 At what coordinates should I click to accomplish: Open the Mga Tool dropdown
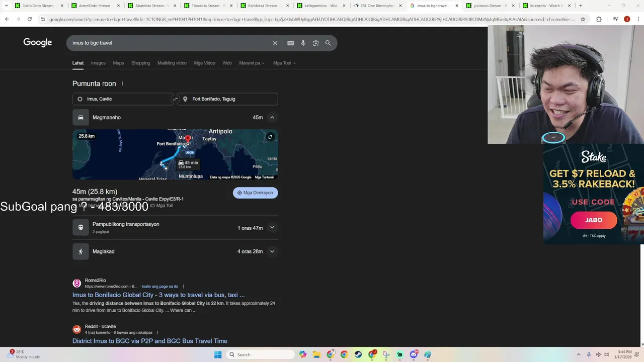click(284, 63)
